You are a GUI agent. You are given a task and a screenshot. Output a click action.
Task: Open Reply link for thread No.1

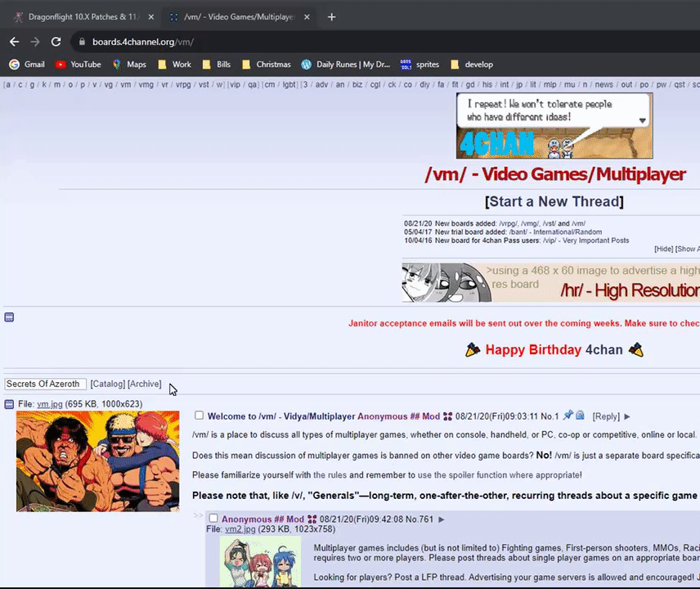tap(606, 416)
